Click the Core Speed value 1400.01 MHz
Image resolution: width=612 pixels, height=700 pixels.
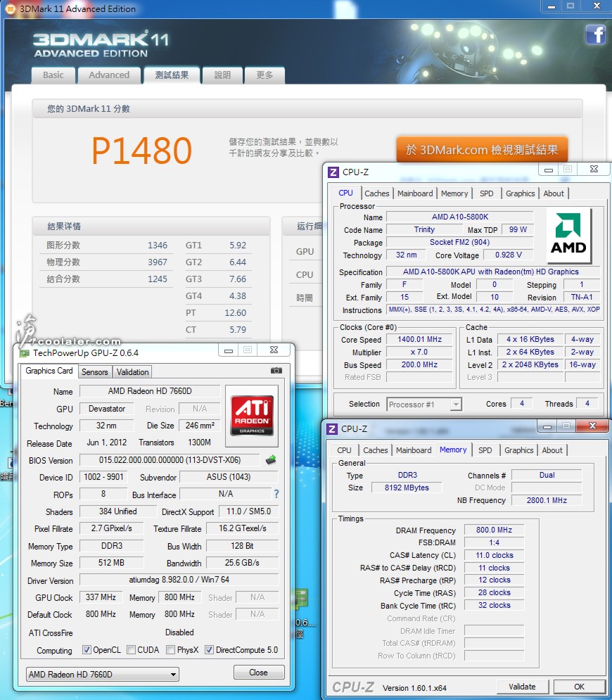pyautogui.click(x=419, y=339)
